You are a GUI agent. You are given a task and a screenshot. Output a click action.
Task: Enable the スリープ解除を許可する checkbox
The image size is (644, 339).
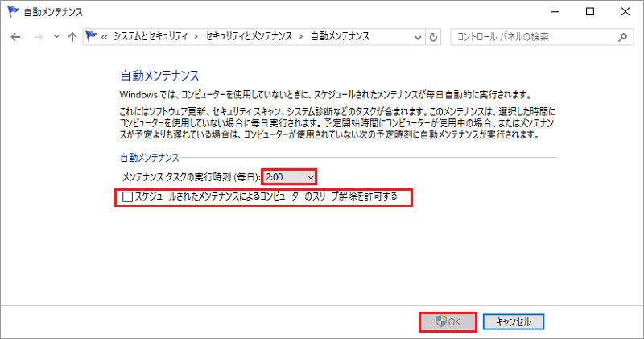[127, 196]
